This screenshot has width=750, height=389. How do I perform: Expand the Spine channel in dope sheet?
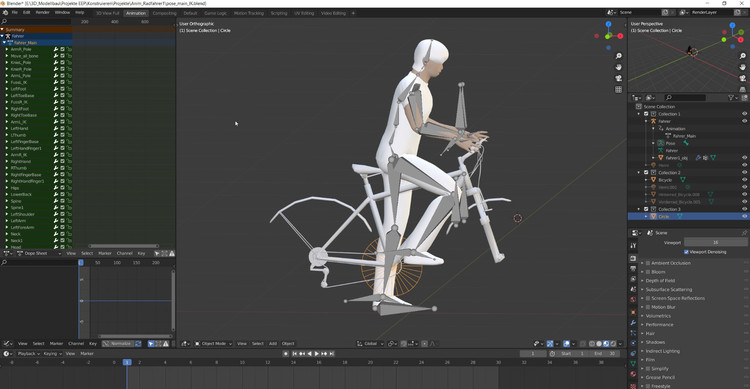[6, 201]
